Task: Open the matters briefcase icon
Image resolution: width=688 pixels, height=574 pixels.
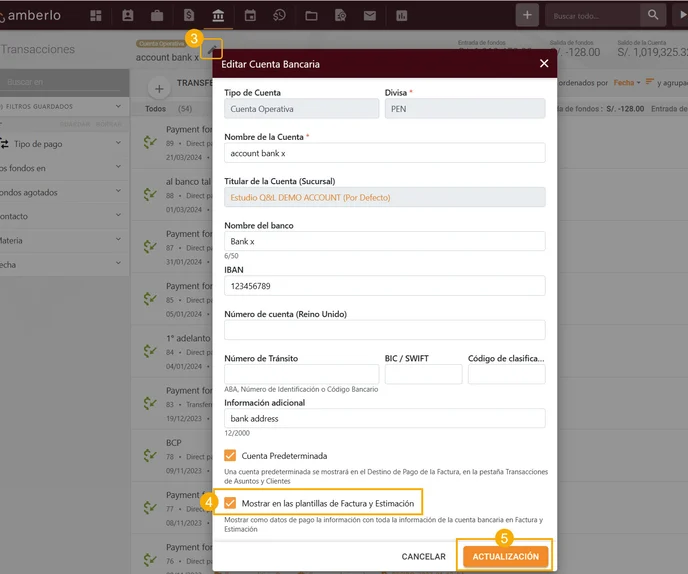Action: coord(157,16)
